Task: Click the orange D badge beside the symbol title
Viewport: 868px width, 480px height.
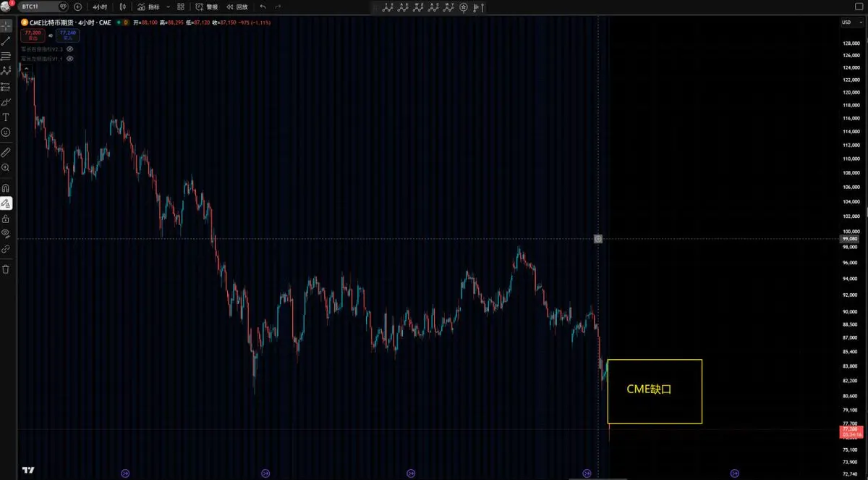Action: (125, 22)
